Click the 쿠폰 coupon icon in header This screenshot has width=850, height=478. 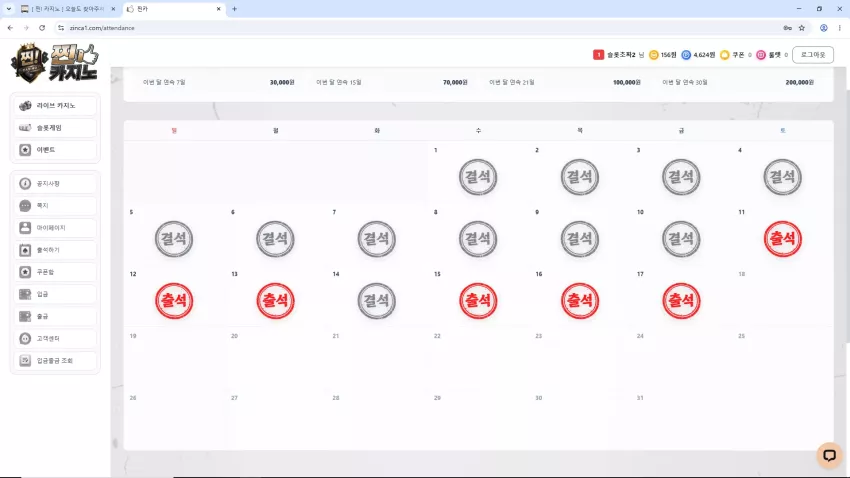pyautogui.click(x=724, y=55)
